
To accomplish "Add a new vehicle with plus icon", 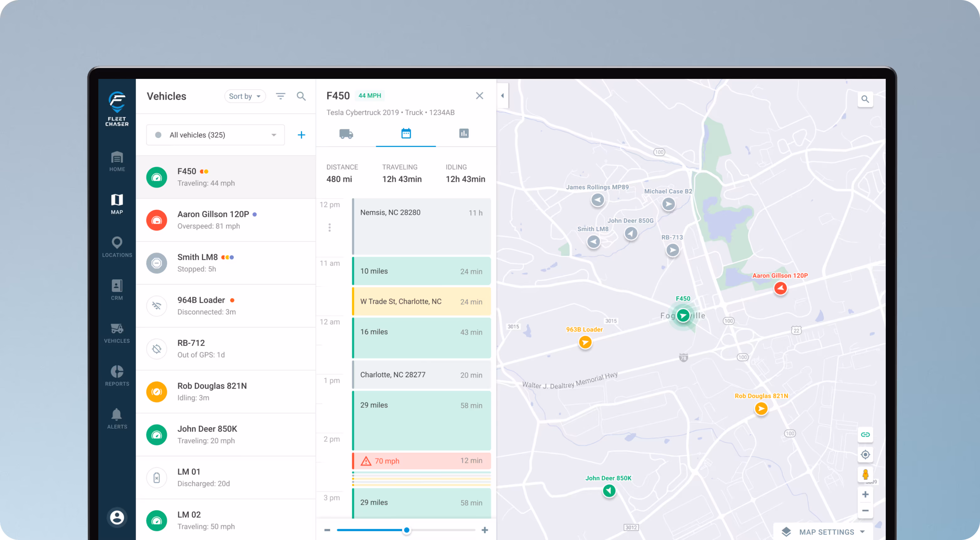I will tap(301, 135).
